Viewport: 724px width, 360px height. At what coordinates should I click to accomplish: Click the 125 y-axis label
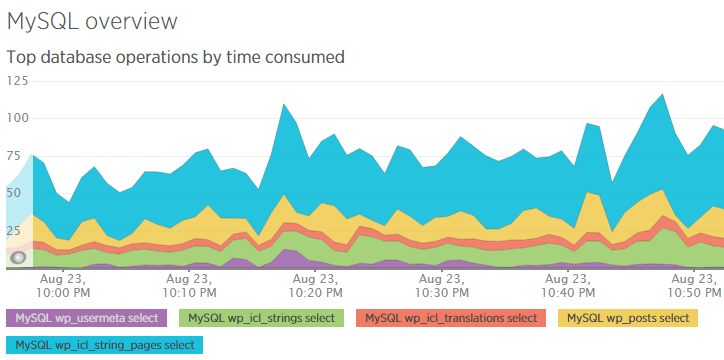pos(18,81)
